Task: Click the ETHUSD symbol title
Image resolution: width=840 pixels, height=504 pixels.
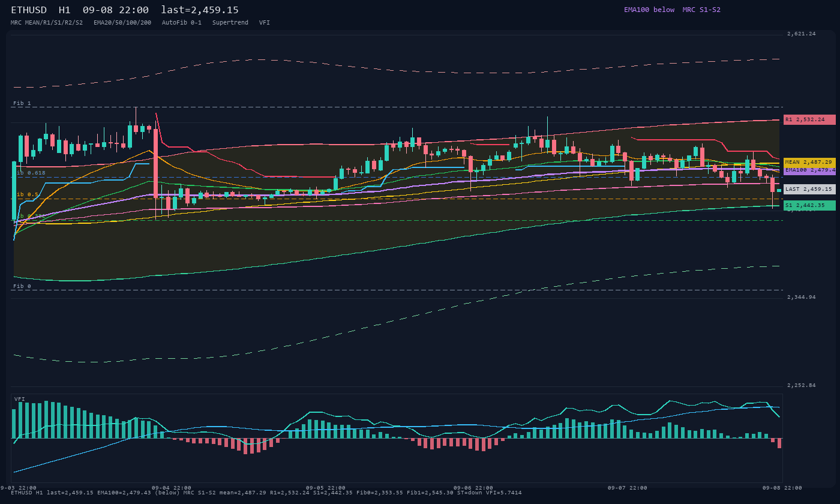Action: [x=29, y=10]
